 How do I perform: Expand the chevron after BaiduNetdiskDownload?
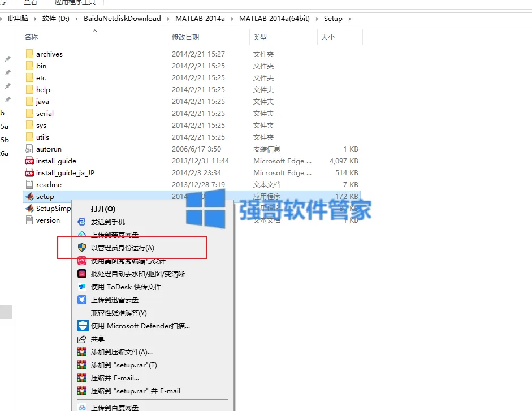click(168, 19)
